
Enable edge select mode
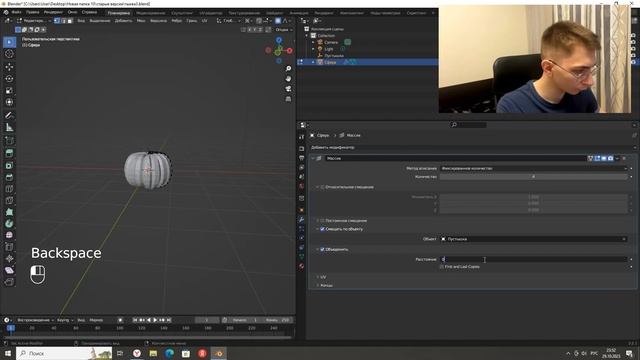[63, 20]
